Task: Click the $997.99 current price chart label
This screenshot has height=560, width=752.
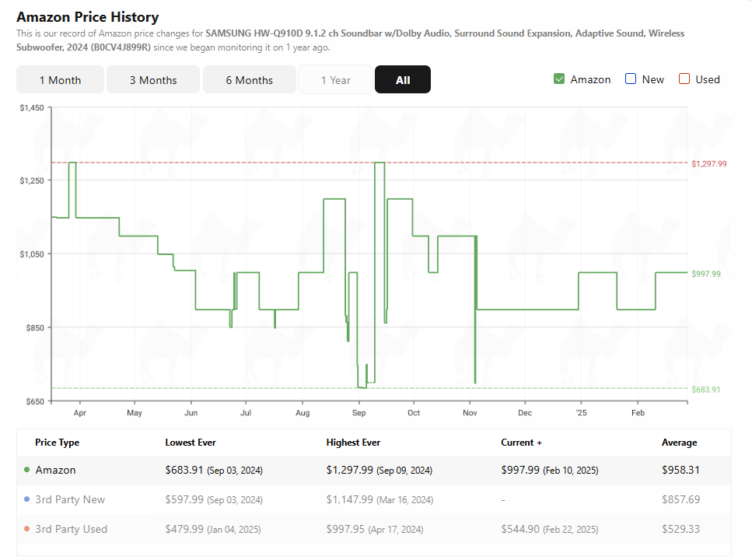Action: 706,274
